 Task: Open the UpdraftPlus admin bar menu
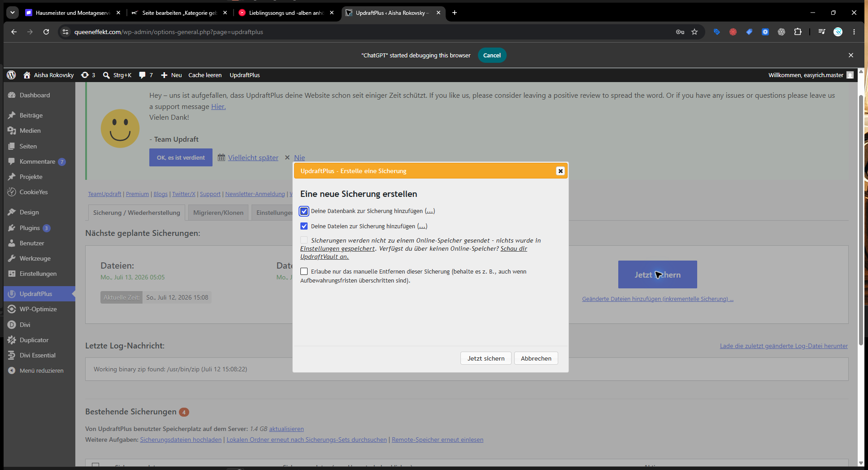[x=245, y=75]
